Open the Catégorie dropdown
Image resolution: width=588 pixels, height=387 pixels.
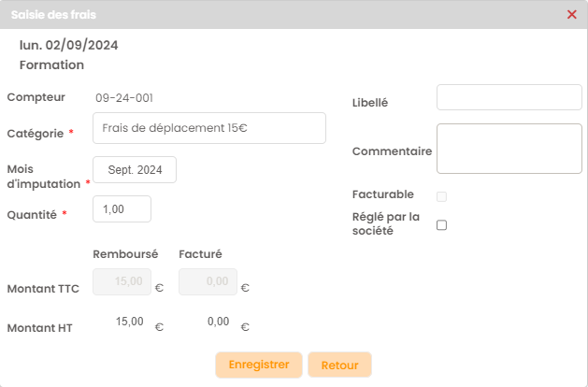coord(209,128)
